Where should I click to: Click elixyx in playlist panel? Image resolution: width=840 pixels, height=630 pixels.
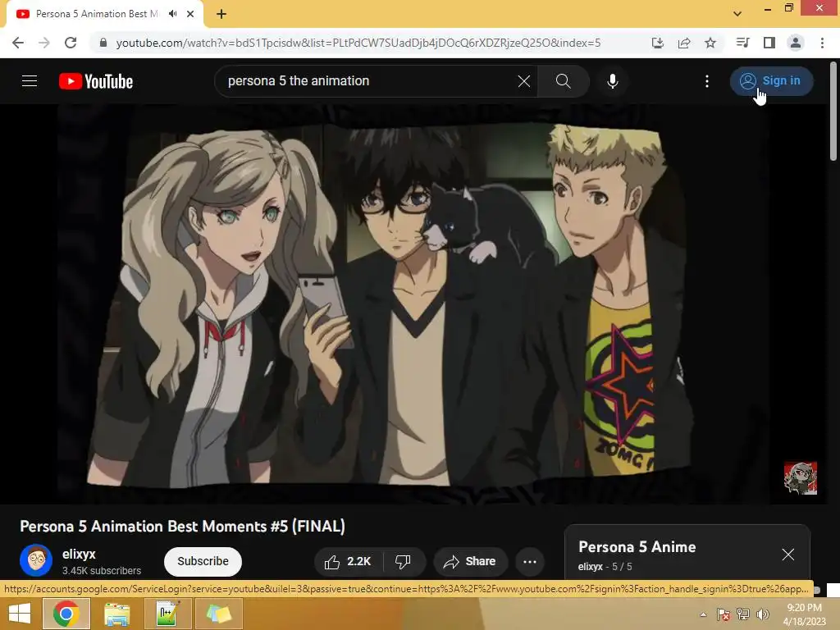coord(591,566)
